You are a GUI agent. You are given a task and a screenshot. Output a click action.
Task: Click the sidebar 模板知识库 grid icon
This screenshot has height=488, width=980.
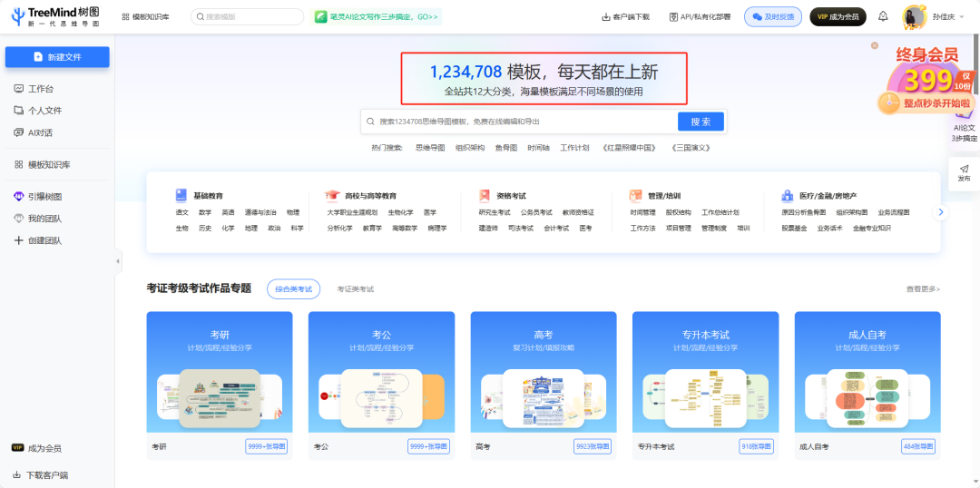19,164
